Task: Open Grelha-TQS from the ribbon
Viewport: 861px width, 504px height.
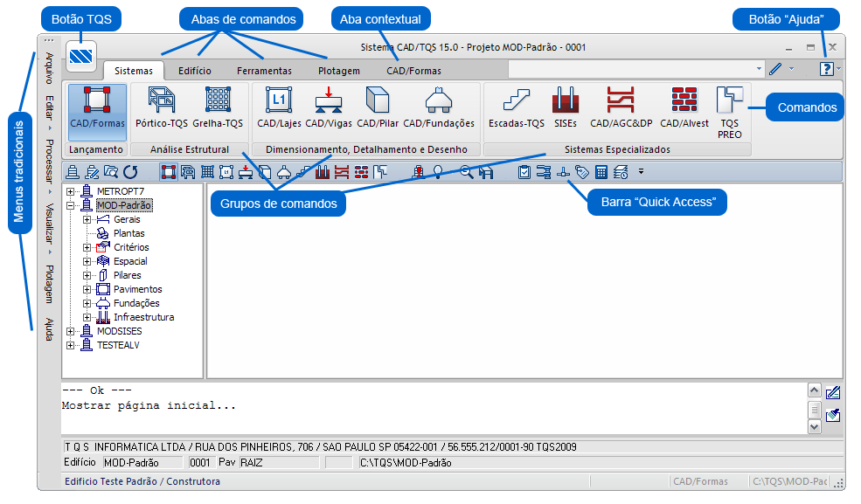Action: coord(218,108)
